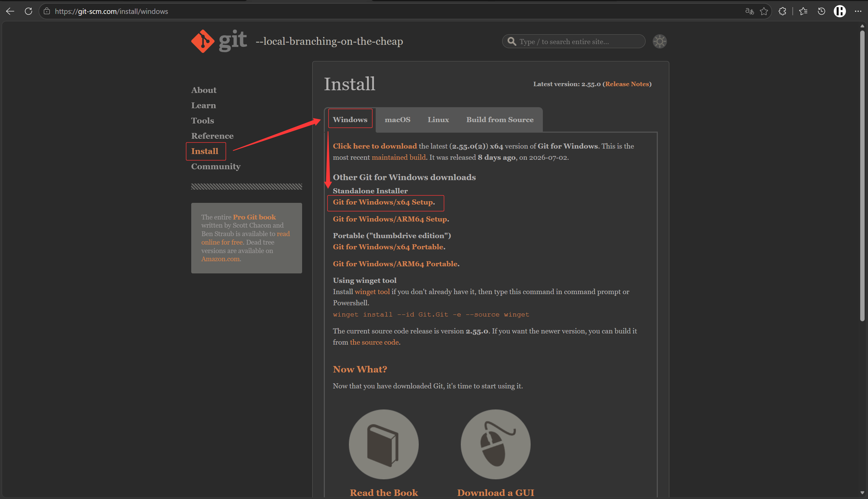Click the orange Git logo
The height and width of the screenshot is (499, 868).
[203, 41]
